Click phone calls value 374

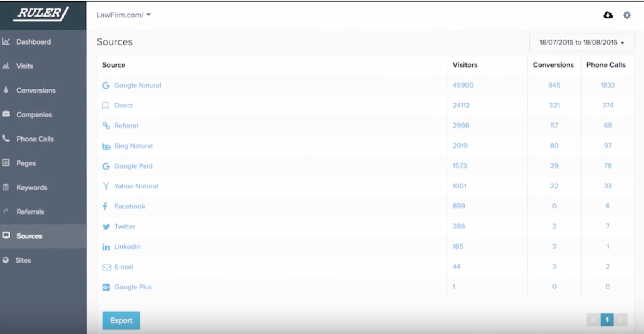click(x=608, y=105)
